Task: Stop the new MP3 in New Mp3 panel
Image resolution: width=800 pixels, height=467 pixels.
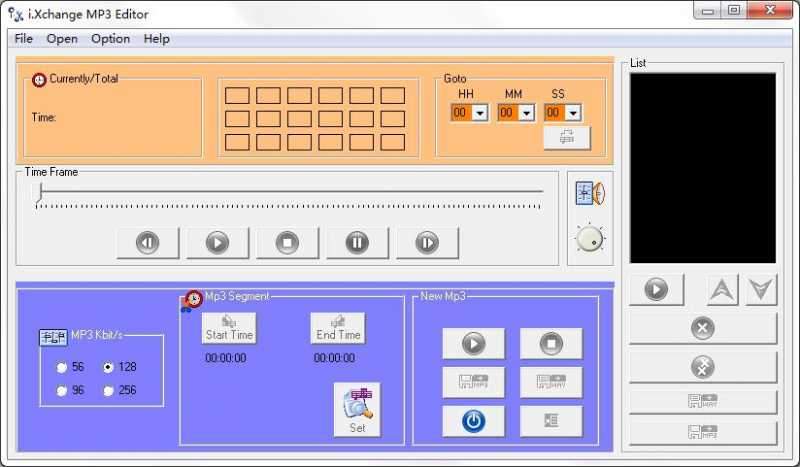Action: [551, 343]
